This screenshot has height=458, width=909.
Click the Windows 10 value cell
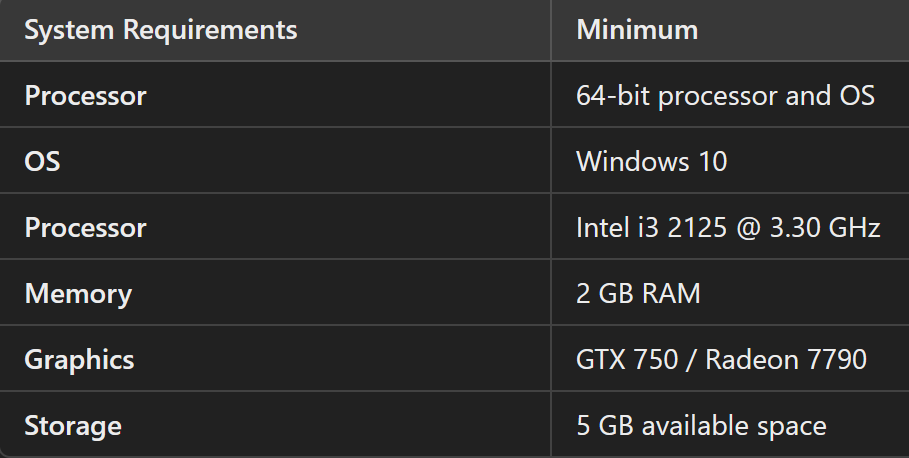click(x=652, y=161)
